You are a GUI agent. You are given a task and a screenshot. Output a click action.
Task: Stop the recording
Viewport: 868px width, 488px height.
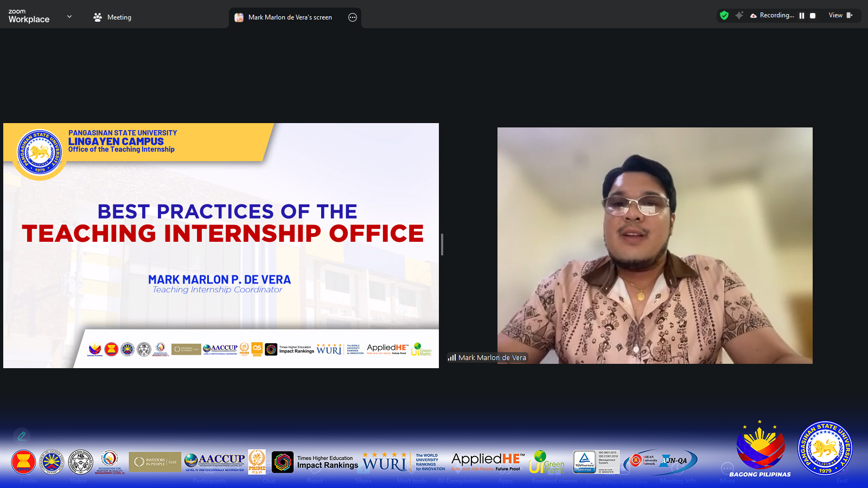tap(813, 16)
